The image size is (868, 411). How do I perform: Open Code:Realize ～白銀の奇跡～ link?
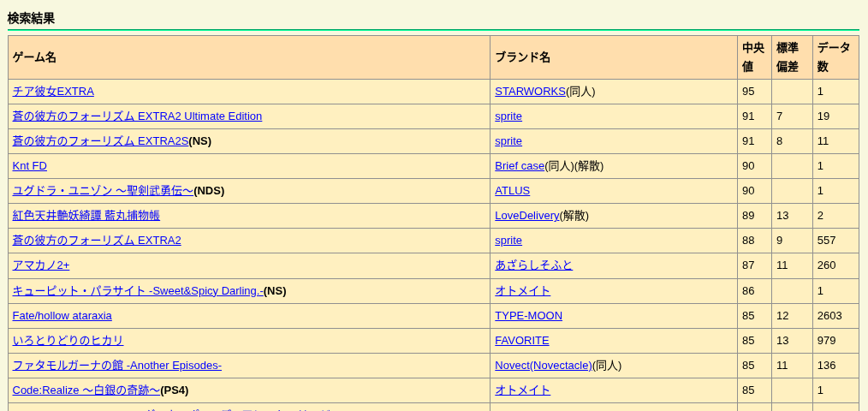pyautogui.click(x=86, y=390)
